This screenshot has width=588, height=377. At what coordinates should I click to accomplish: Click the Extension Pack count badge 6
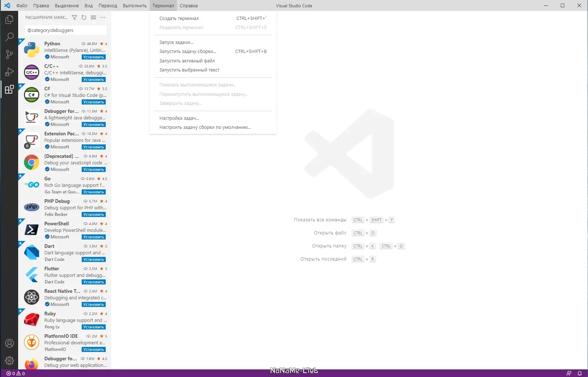click(x=27, y=146)
